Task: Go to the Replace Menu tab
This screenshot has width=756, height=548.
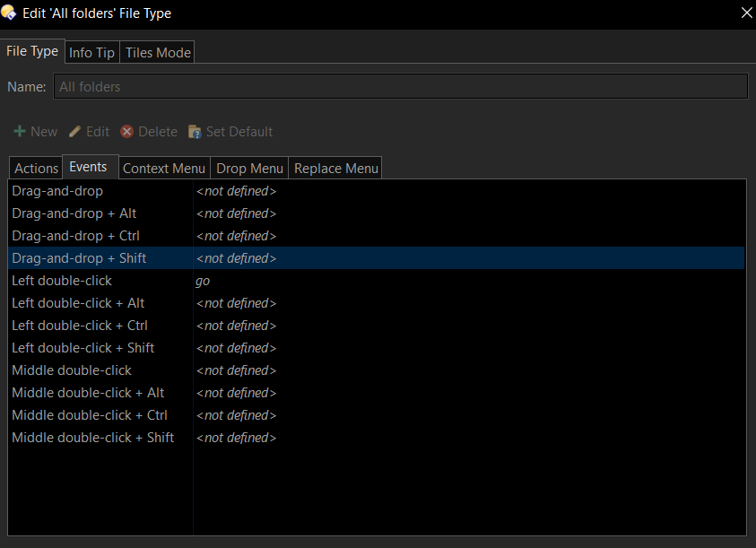Action: pos(335,169)
